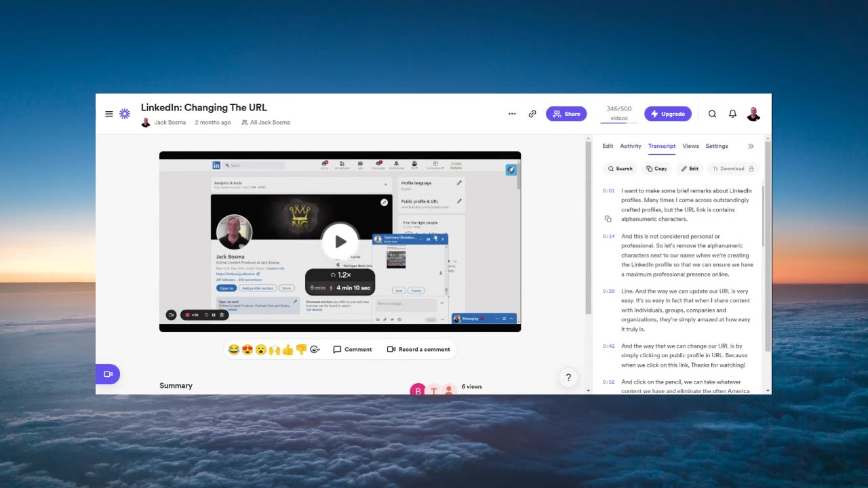Open the 346/500 videos counter

click(x=618, y=113)
